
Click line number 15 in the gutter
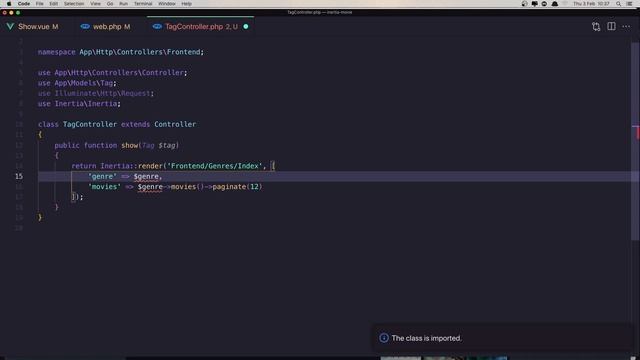[x=19, y=176]
